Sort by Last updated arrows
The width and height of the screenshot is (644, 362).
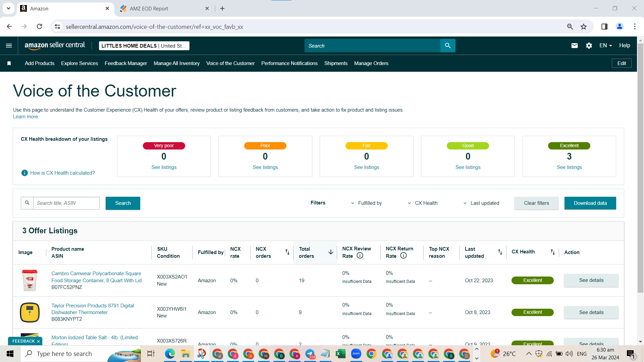(x=500, y=252)
